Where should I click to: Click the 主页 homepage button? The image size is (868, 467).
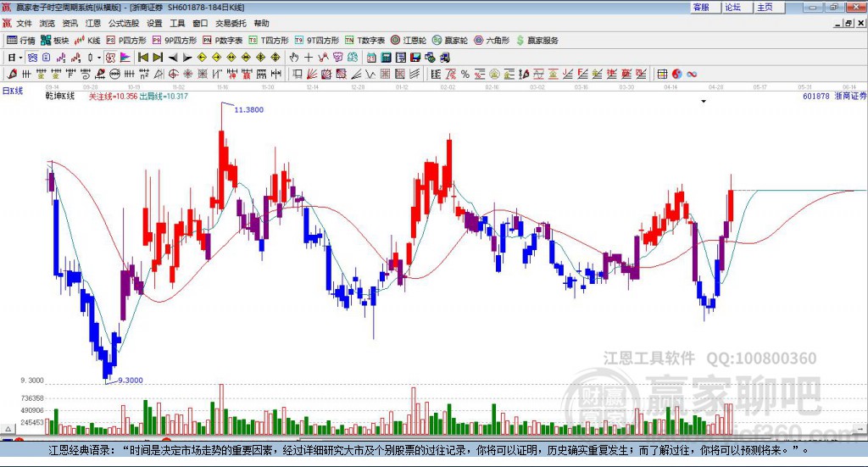coord(769,7)
